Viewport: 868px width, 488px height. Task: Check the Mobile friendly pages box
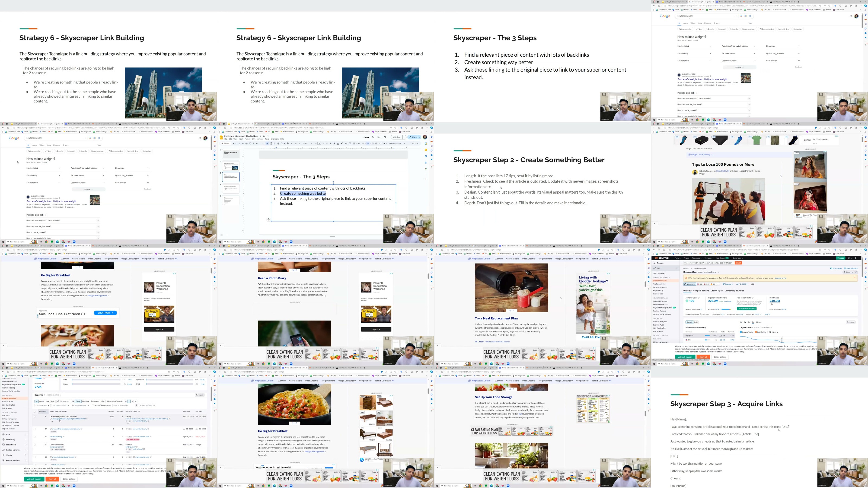(x=93, y=406)
